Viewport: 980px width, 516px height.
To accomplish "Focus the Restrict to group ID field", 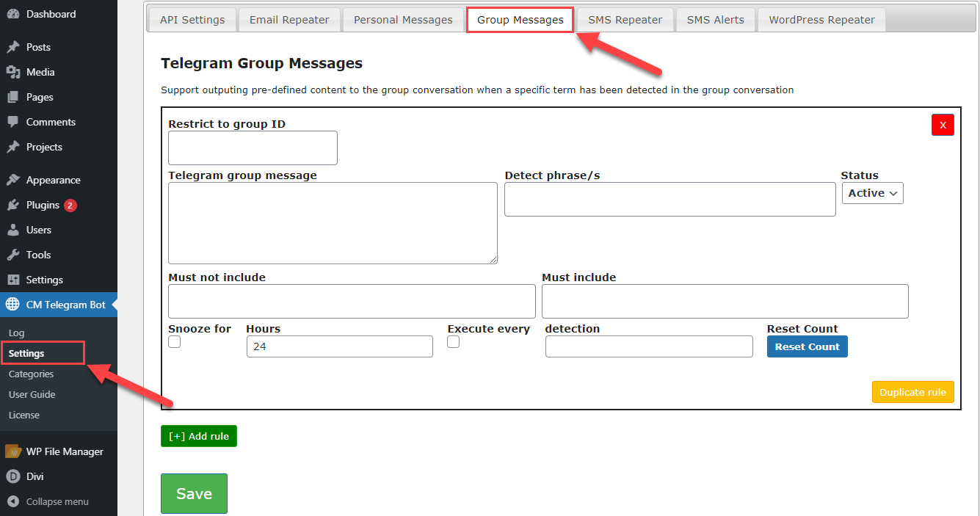I will point(253,148).
